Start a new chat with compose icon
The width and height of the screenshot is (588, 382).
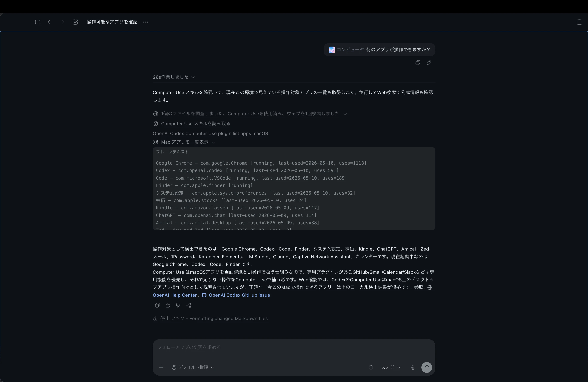pyautogui.click(x=75, y=22)
